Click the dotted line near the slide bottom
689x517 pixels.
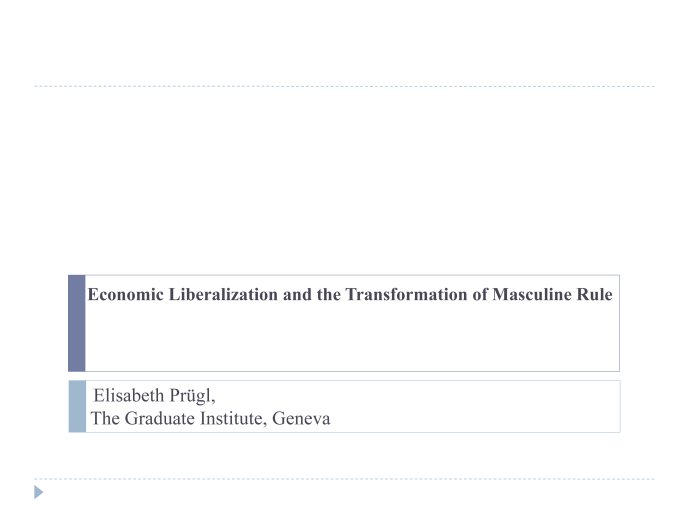tap(344, 479)
